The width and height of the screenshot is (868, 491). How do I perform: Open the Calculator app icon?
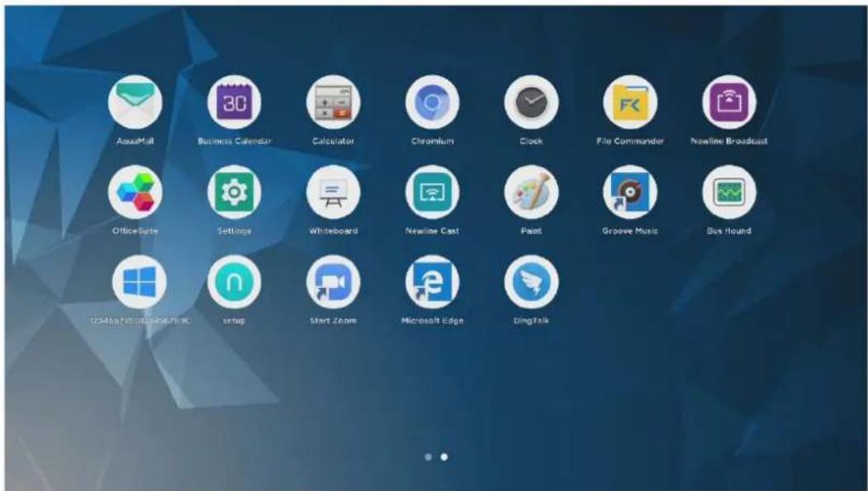click(x=334, y=102)
